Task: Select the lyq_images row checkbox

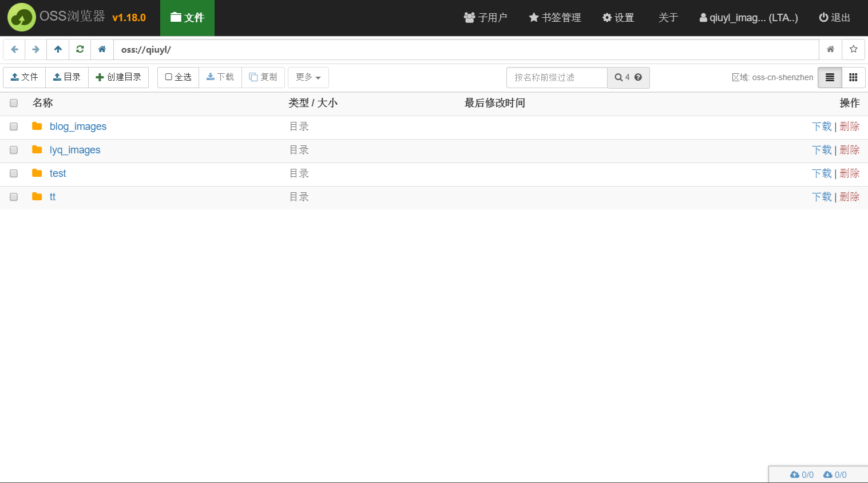Action: [x=14, y=150]
